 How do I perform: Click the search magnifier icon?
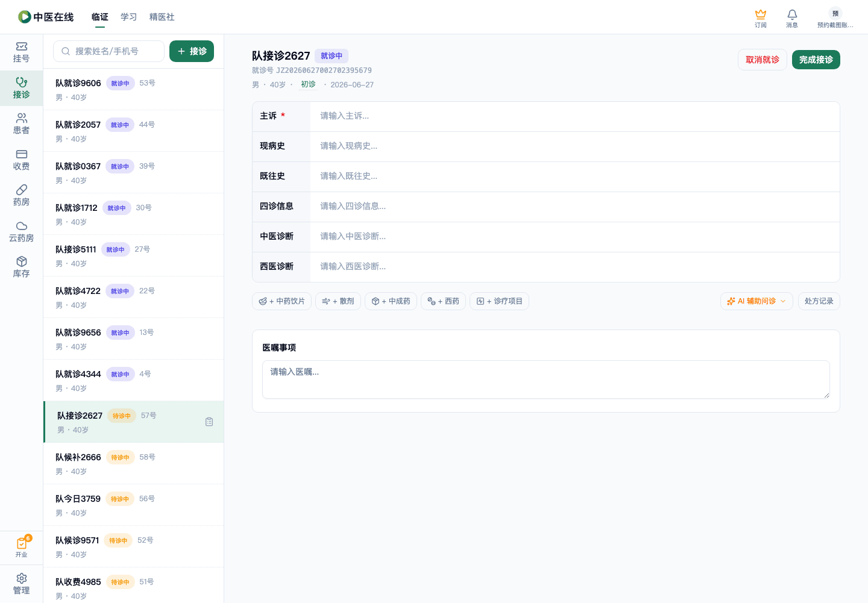[66, 51]
